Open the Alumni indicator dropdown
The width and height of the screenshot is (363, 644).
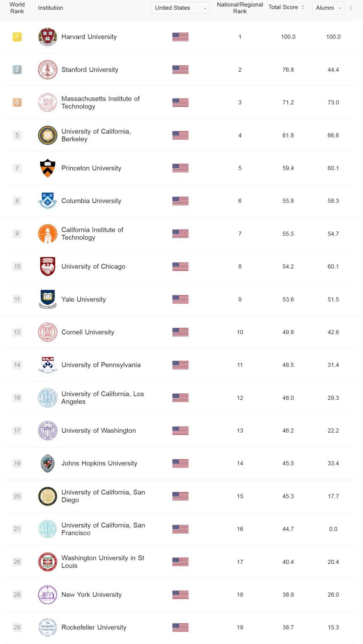(328, 8)
